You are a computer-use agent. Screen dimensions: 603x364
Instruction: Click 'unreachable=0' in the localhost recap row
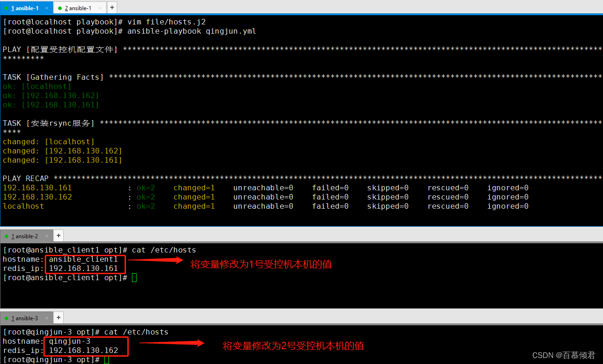tap(263, 206)
